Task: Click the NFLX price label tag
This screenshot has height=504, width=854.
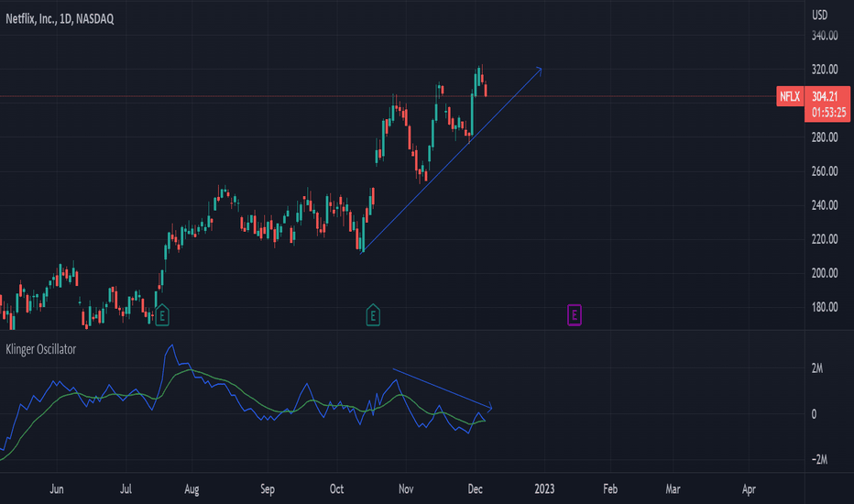Action: point(790,96)
